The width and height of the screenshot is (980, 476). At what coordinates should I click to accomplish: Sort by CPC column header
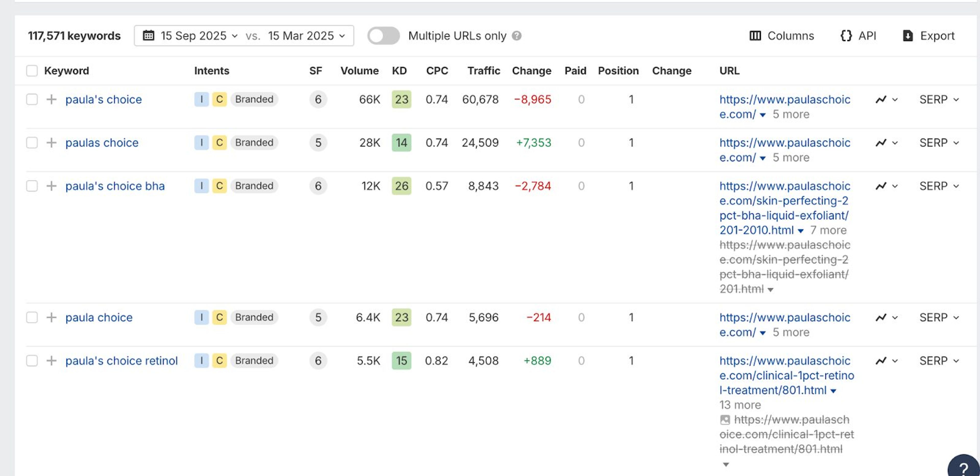[437, 71]
